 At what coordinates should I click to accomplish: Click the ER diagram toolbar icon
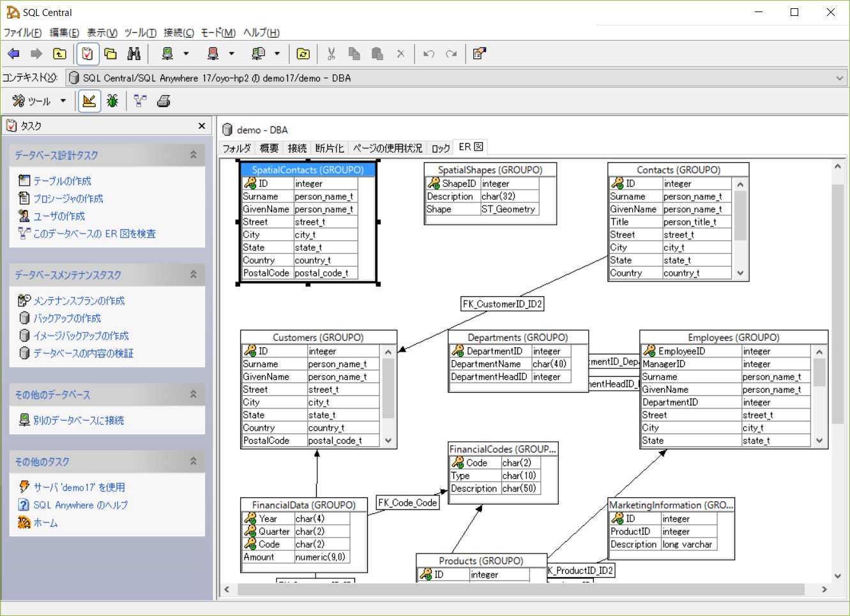(x=140, y=101)
